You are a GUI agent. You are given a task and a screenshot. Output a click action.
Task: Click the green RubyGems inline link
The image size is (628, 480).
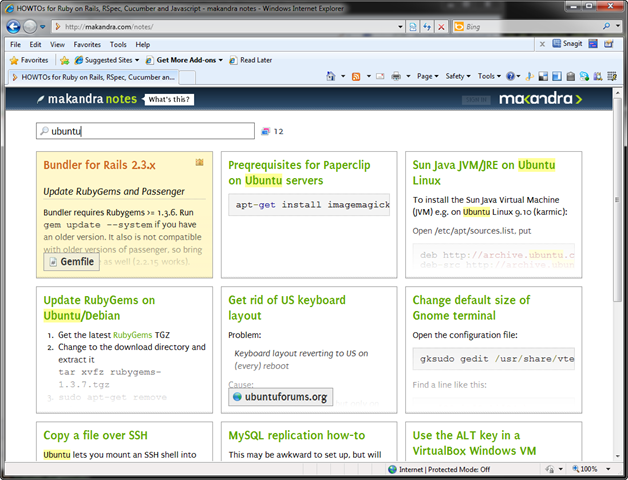pyautogui.click(x=133, y=335)
